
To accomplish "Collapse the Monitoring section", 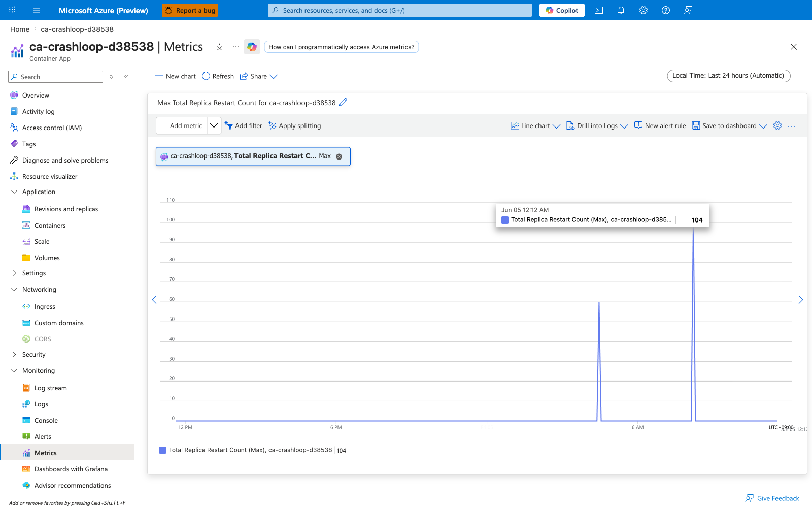I will point(14,370).
